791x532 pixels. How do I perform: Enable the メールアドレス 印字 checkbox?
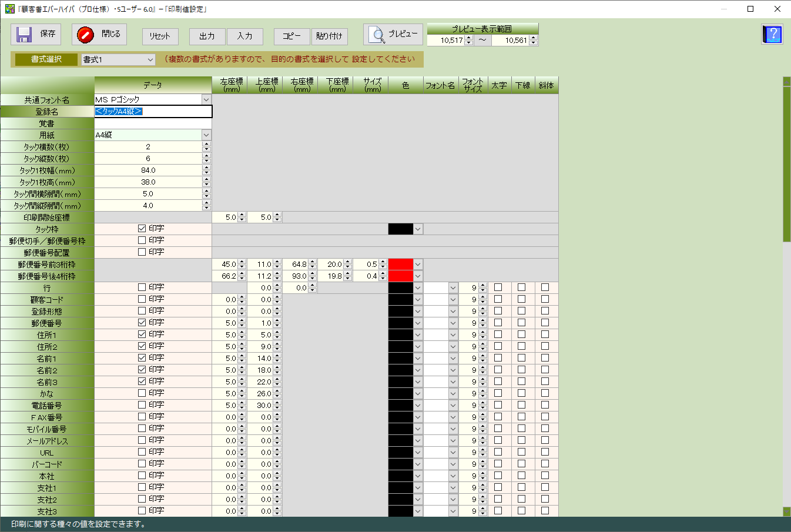pyautogui.click(x=142, y=440)
